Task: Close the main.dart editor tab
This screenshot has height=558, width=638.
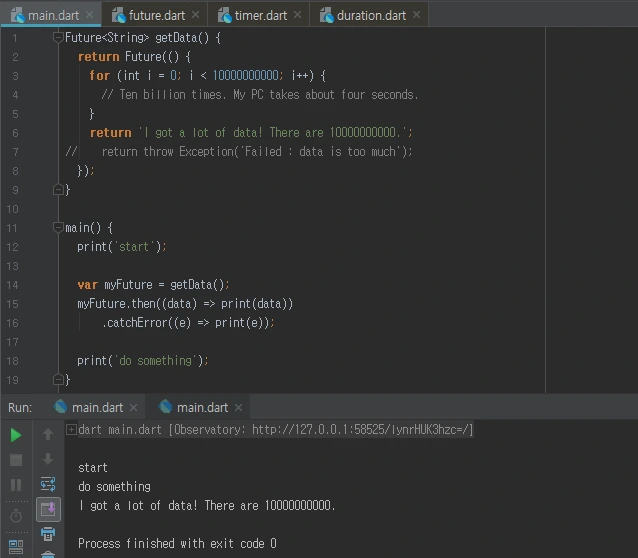Action: pos(90,15)
